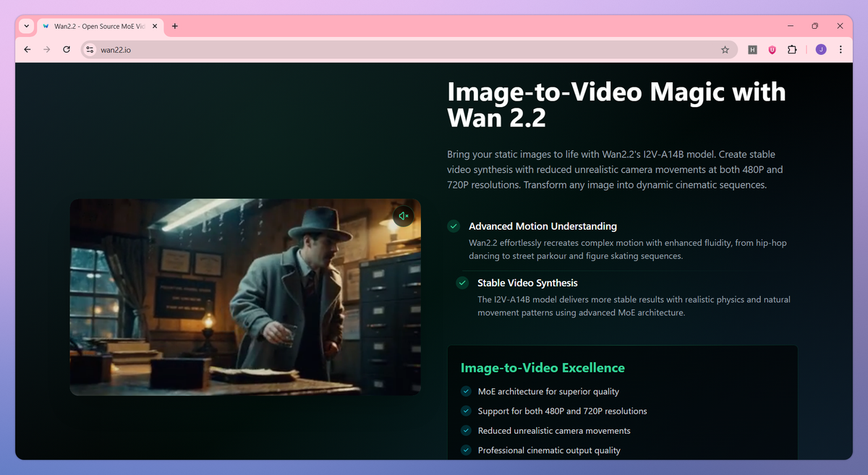Click the text Reduced unrealistic camera movements
This screenshot has width=868, height=475.
click(x=554, y=430)
